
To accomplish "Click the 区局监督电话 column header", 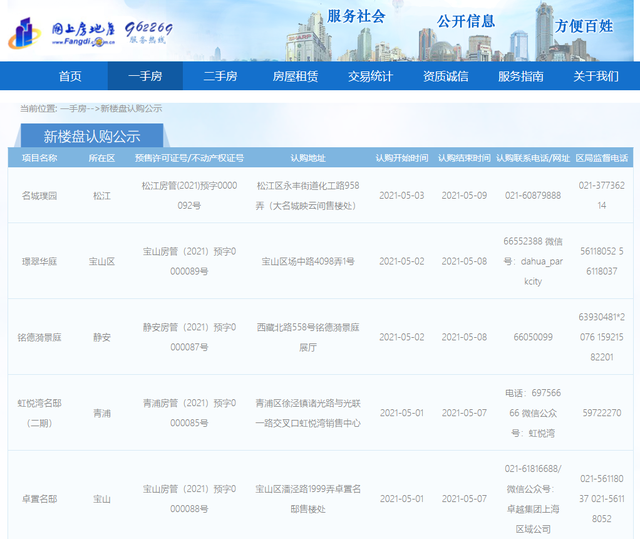I will pos(602,158).
